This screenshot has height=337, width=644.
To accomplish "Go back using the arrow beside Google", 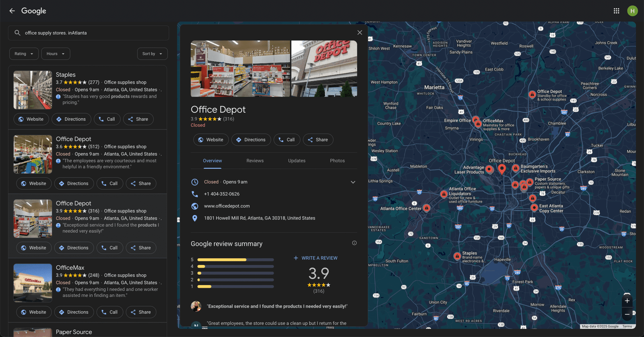I will coord(12,11).
